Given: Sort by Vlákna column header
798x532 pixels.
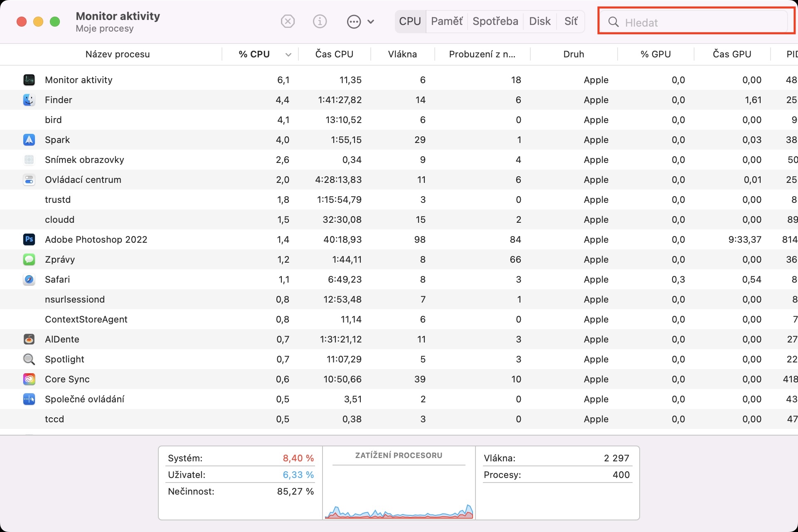Looking at the screenshot, I should [402, 54].
